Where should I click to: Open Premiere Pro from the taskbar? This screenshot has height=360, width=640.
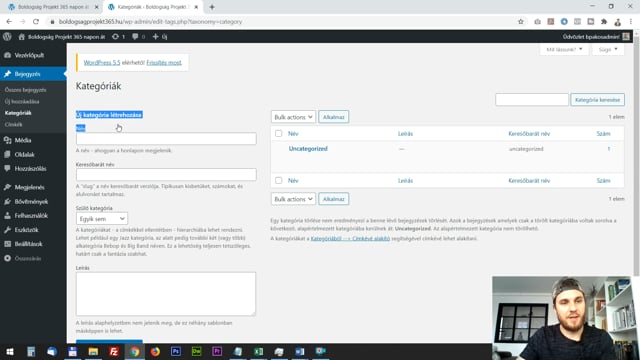pyautogui.click(x=217, y=351)
